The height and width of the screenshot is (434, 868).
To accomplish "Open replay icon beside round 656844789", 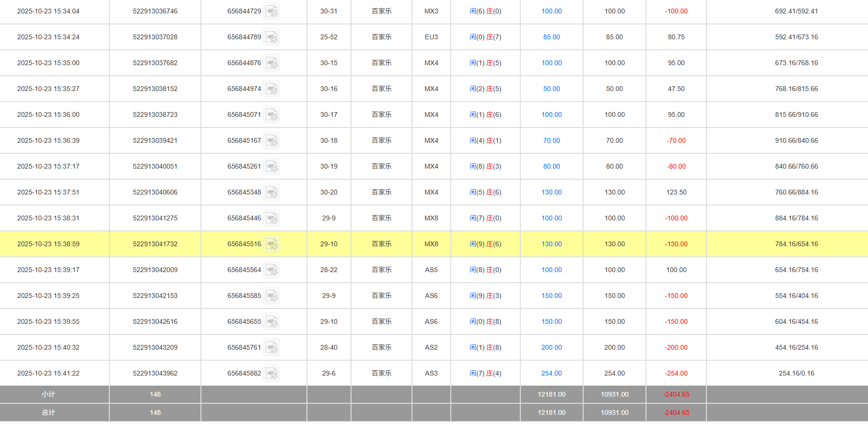I will 271,37.
